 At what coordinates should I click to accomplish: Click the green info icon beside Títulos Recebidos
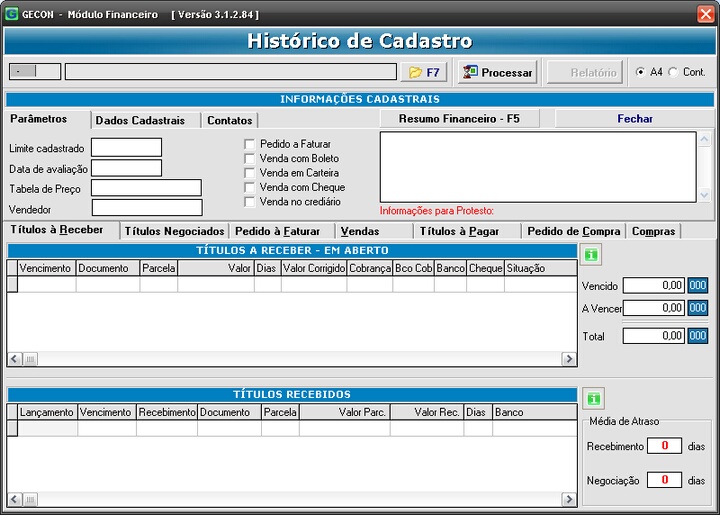pyautogui.click(x=593, y=398)
